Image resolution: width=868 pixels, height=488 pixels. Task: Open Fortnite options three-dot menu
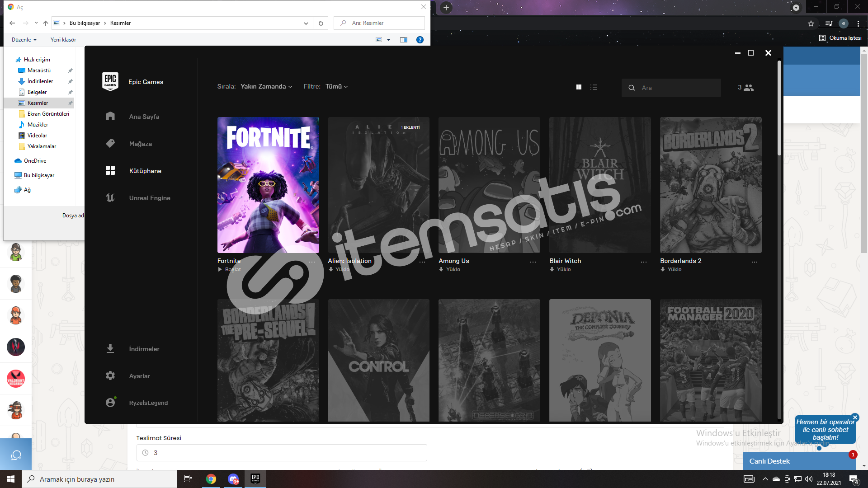pos(312,262)
